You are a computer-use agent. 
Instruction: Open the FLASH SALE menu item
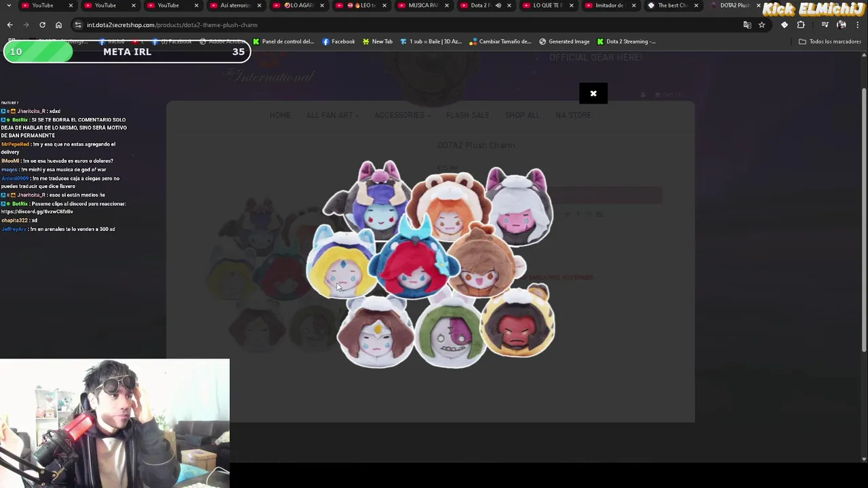pos(468,115)
